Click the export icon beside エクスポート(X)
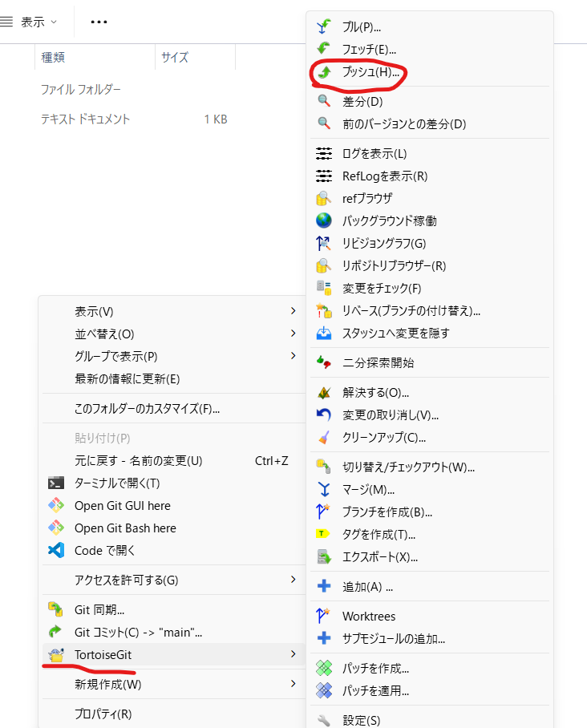The width and height of the screenshot is (587, 728). click(324, 556)
